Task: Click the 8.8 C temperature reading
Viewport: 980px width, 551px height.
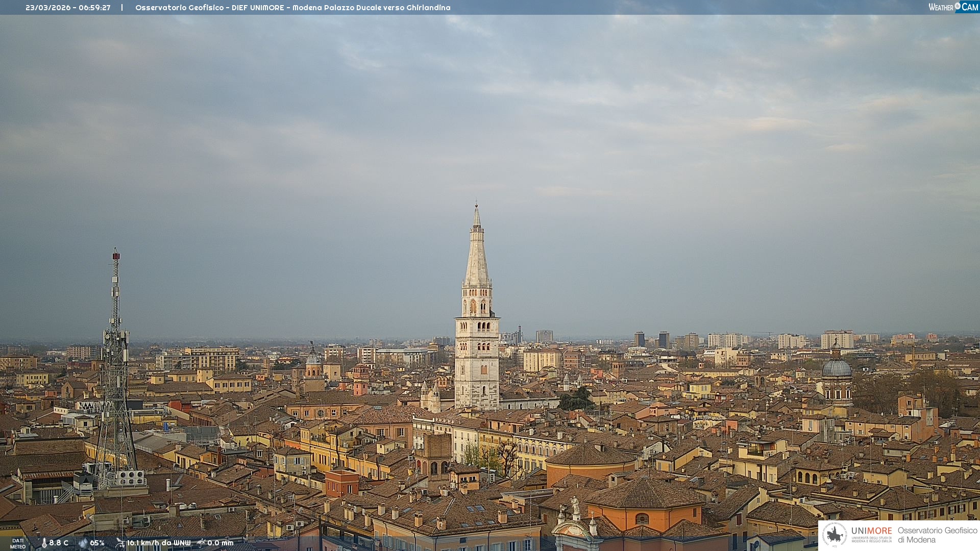Action: [x=59, y=543]
